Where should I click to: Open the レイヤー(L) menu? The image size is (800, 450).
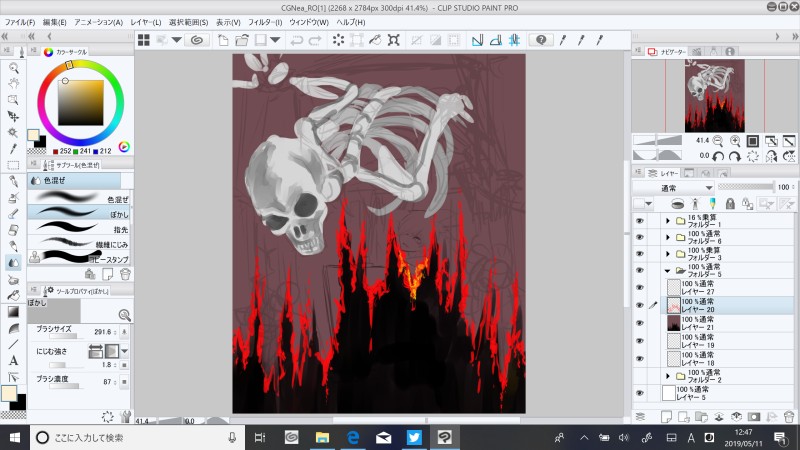click(x=146, y=21)
